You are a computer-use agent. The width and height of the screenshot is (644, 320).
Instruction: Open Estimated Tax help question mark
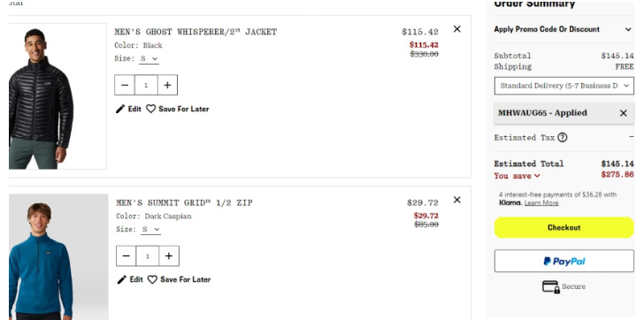click(563, 137)
